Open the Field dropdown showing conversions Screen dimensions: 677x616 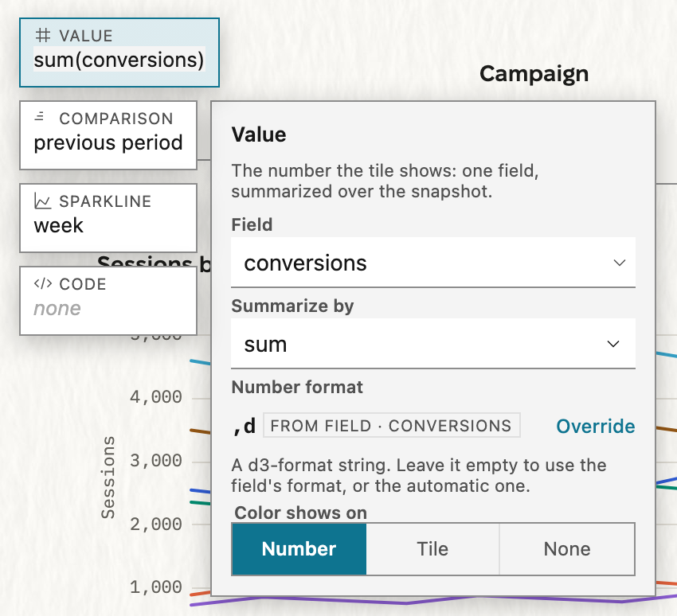pos(433,263)
